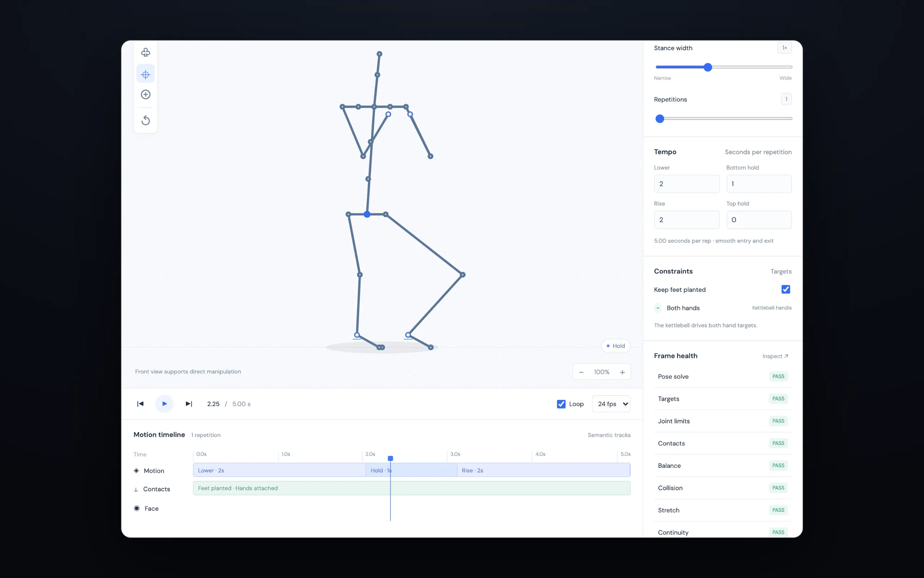Click the circled plus add tool

(x=145, y=94)
